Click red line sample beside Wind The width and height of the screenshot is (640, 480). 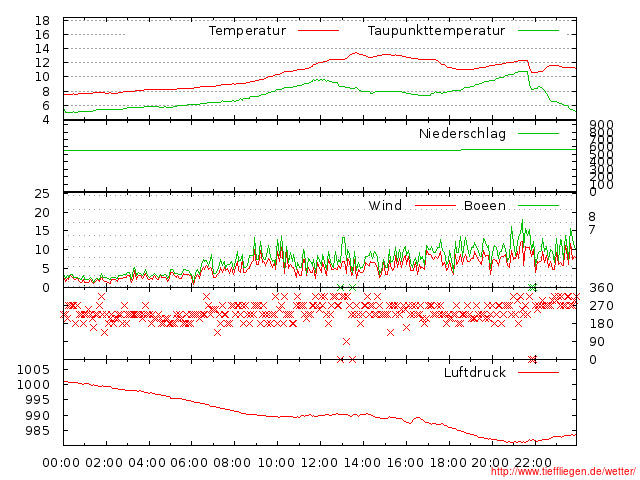click(435, 206)
